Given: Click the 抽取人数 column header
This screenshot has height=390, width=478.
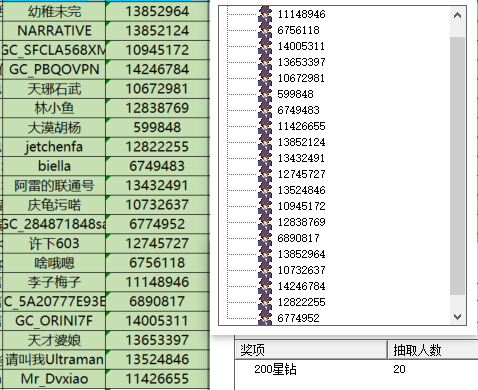Looking at the screenshot, I should 433,350.
